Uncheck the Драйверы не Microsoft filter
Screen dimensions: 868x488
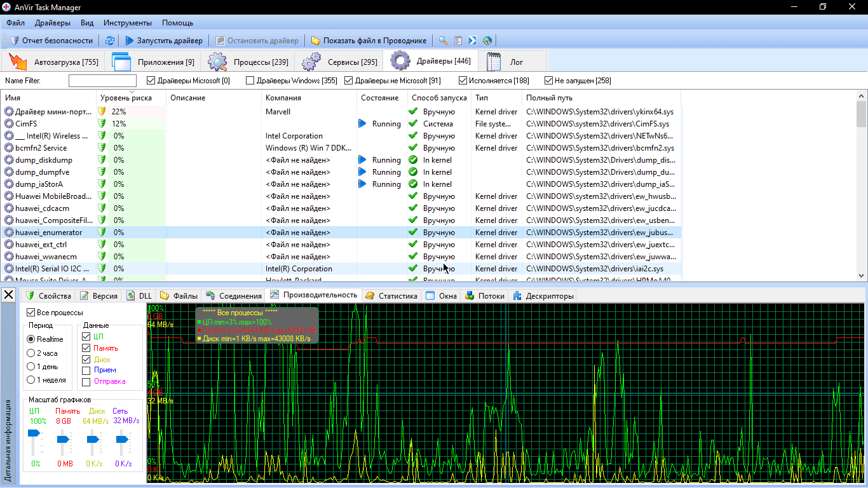349,81
